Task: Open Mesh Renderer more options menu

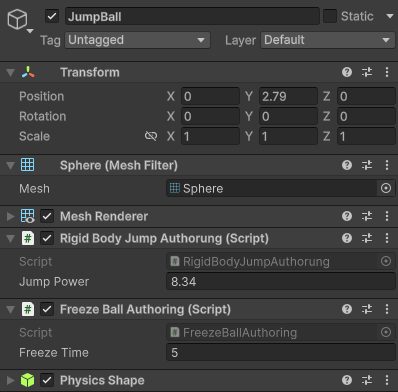Action: [387, 216]
